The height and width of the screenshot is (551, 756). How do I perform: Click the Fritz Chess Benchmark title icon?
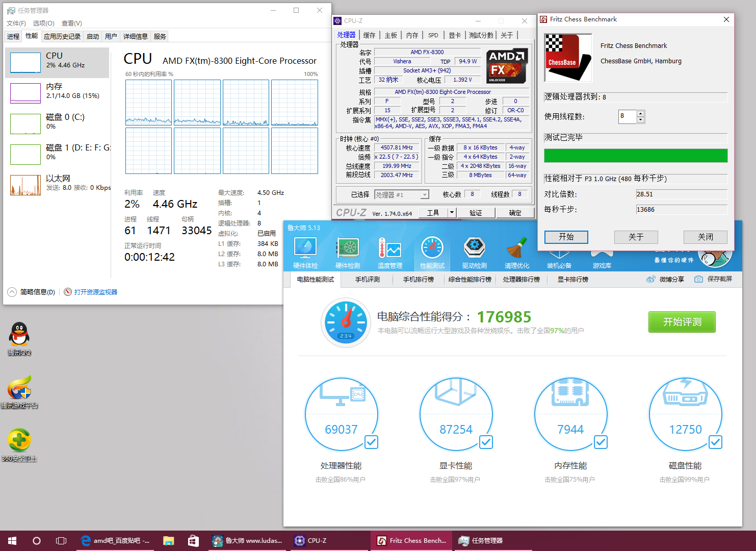543,19
